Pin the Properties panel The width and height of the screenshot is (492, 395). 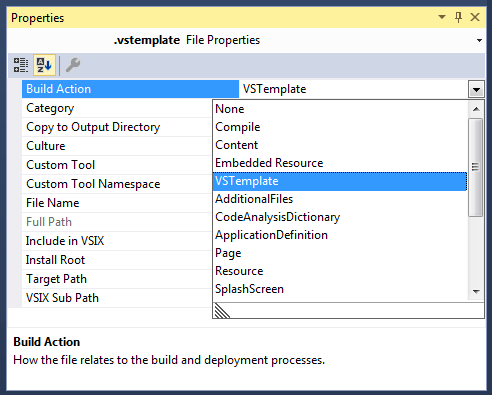tap(458, 17)
